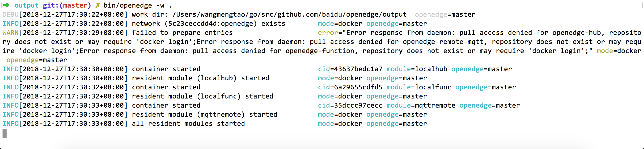Click the yellow "error" key in WARN line
This screenshot has height=149, width=644.
(x=328, y=33)
